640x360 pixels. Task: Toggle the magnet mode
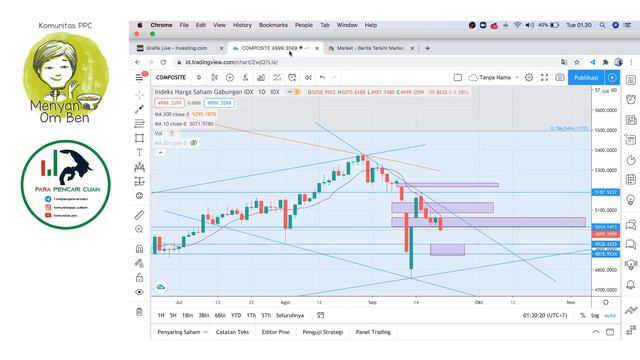(139, 249)
